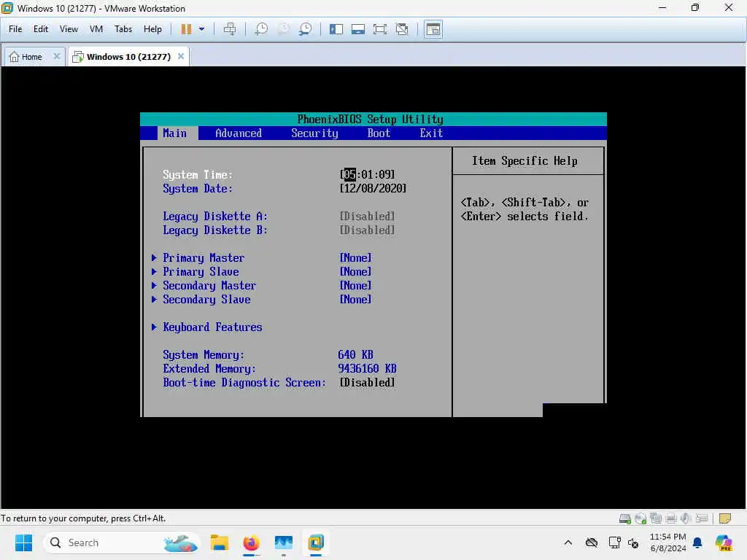The height and width of the screenshot is (560, 747).
Task: Click the Keyboard Features label
Action: point(212,327)
